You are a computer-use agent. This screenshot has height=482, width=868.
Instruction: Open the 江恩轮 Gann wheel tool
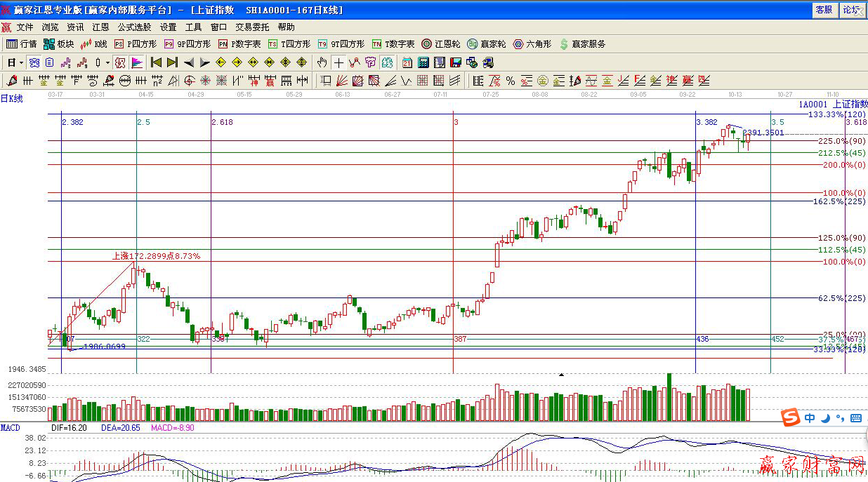(442, 44)
